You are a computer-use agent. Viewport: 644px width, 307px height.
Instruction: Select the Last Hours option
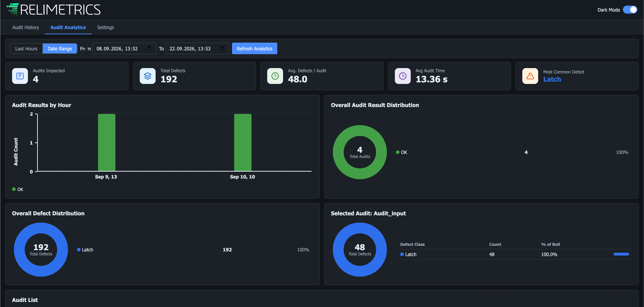click(x=26, y=49)
